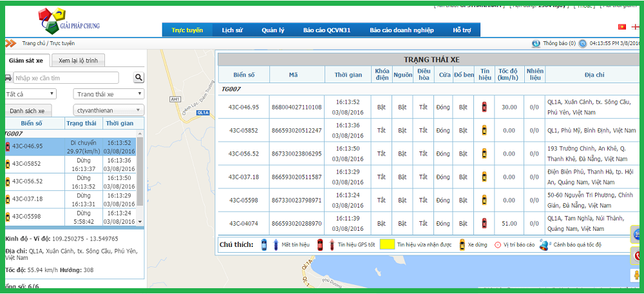Click QL1A road marker on map
This screenshot has height=294, width=644.
pyautogui.click(x=203, y=112)
